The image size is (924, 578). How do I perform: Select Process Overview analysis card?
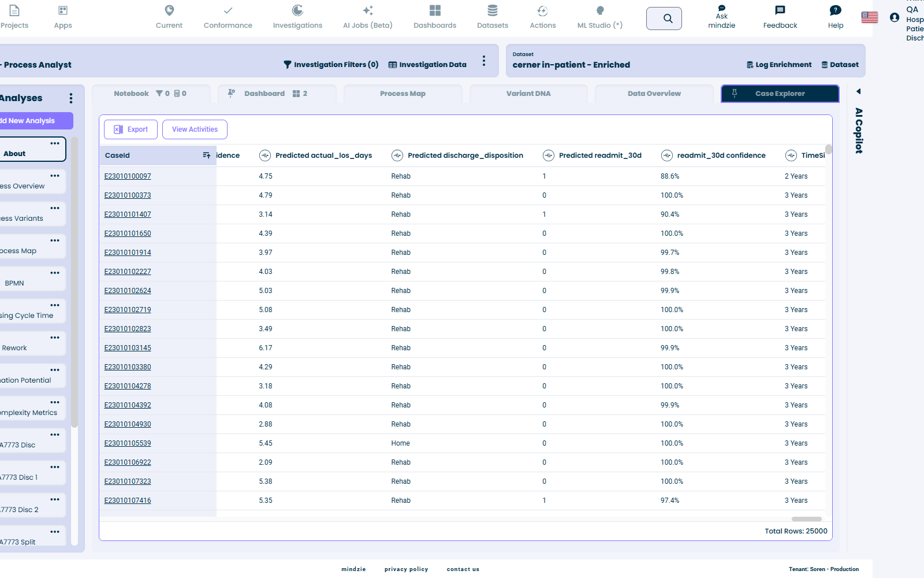pyautogui.click(x=32, y=181)
